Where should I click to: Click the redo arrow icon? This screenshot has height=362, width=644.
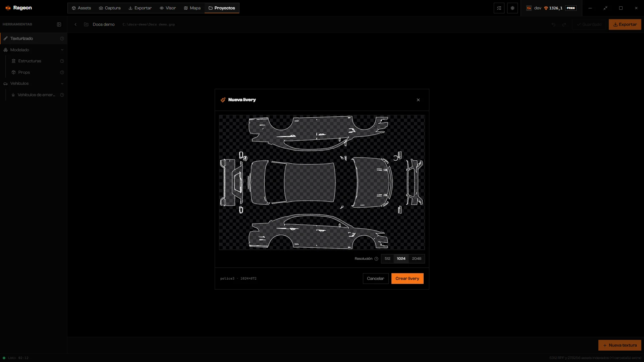click(564, 24)
